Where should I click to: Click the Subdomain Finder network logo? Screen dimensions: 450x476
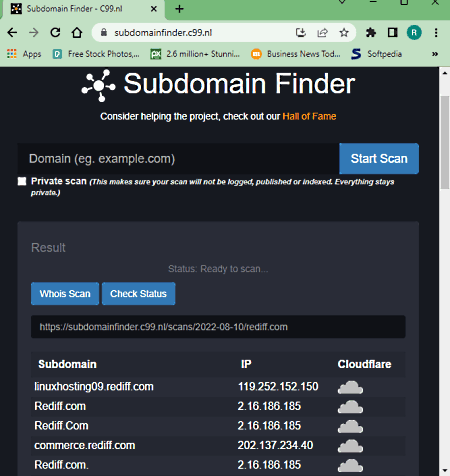click(99, 85)
